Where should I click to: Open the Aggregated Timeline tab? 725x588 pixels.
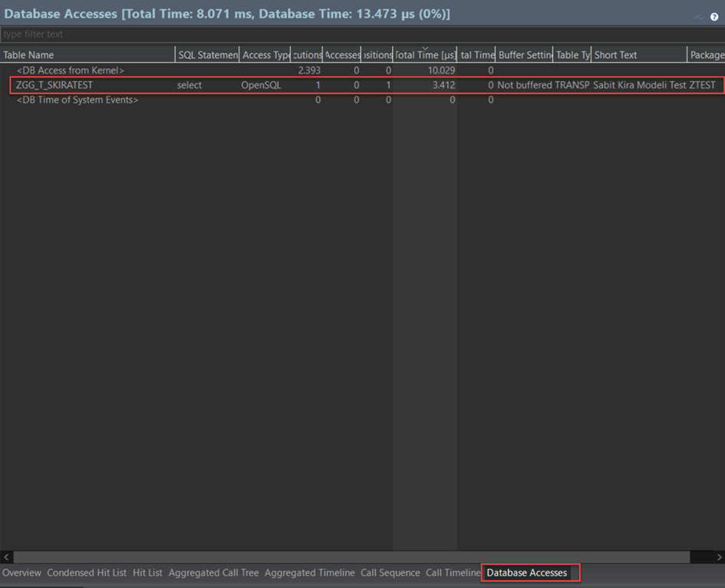pos(309,573)
